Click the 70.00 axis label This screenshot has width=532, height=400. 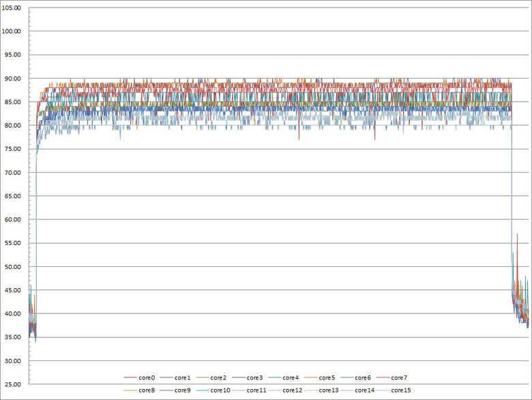coord(12,173)
